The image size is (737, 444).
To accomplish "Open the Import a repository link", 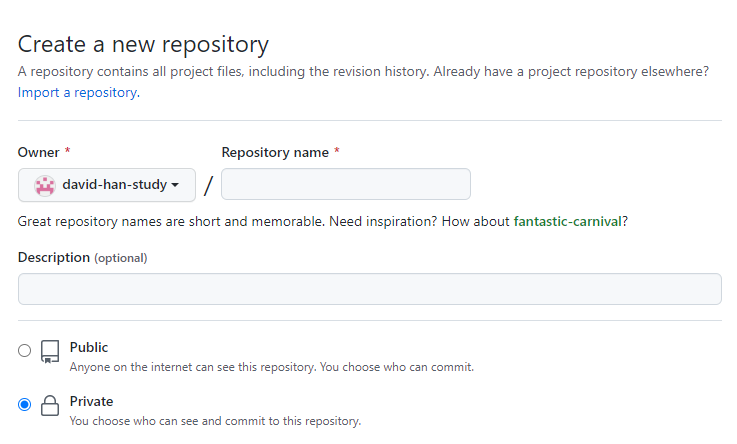I will (79, 93).
